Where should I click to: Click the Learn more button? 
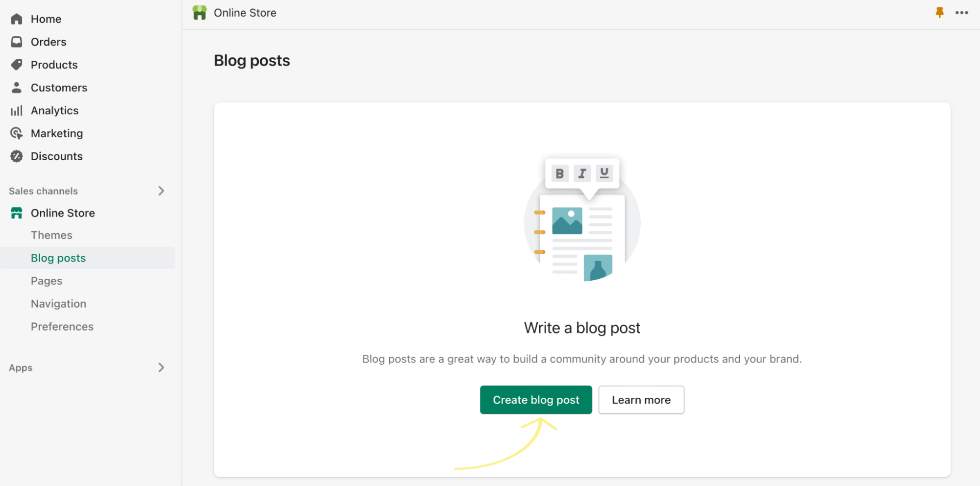[641, 400]
